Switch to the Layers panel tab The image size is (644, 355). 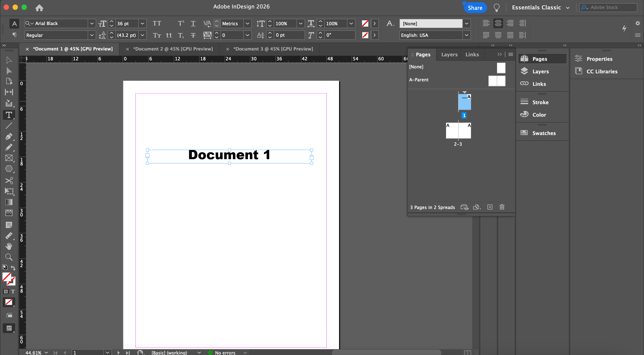click(449, 55)
